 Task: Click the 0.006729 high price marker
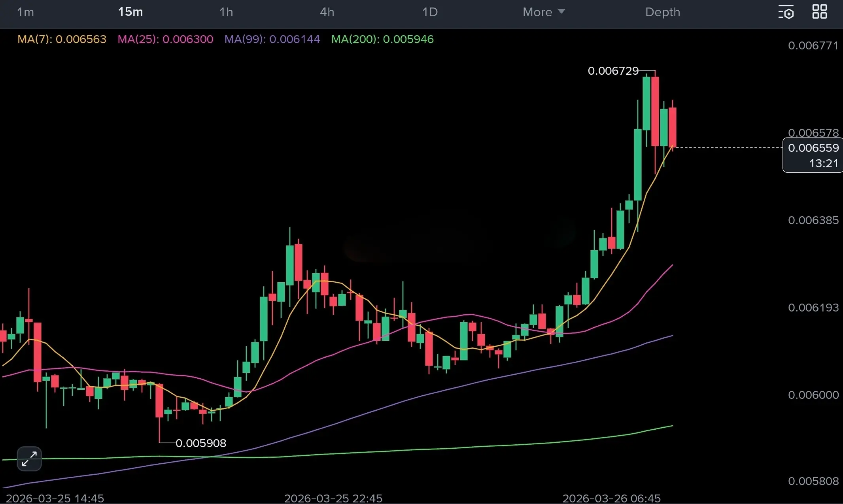click(x=613, y=71)
